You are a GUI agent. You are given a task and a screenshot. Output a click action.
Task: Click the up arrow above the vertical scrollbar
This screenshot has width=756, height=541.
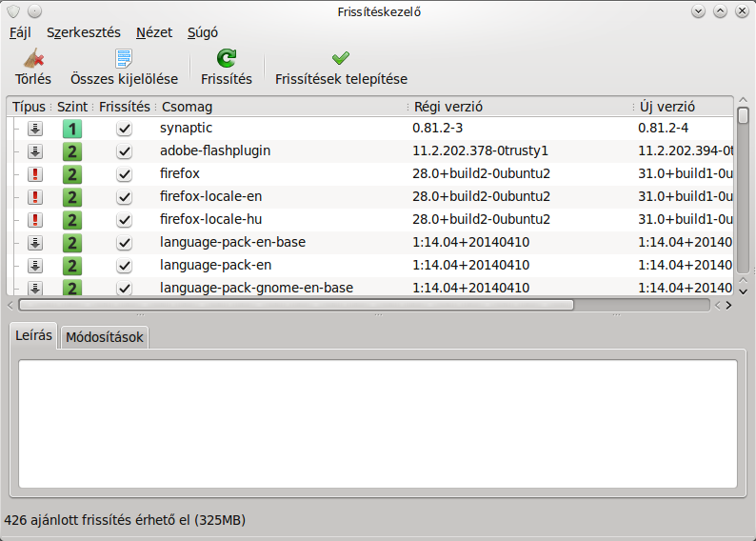pyautogui.click(x=743, y=100)
